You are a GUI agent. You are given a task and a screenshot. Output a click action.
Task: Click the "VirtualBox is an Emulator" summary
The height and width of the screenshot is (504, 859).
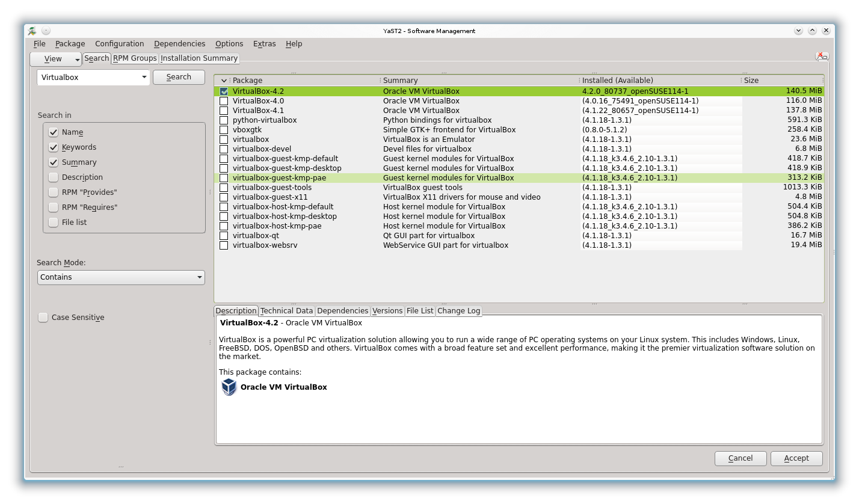429,140
